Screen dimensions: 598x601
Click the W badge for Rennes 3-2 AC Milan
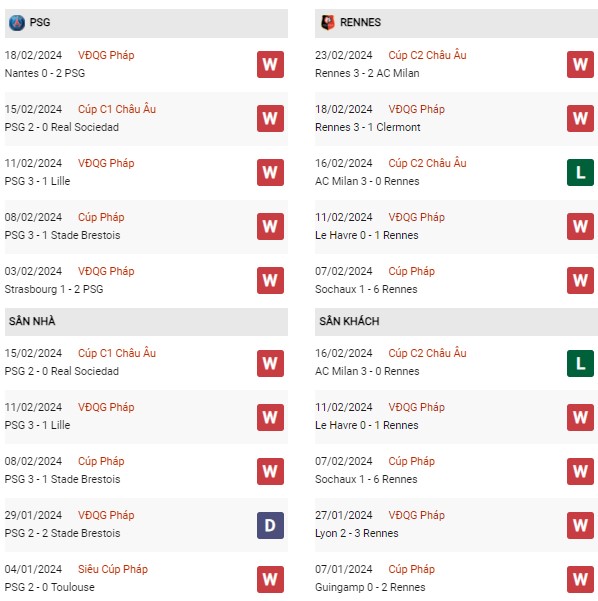click(x=580, y=64)
